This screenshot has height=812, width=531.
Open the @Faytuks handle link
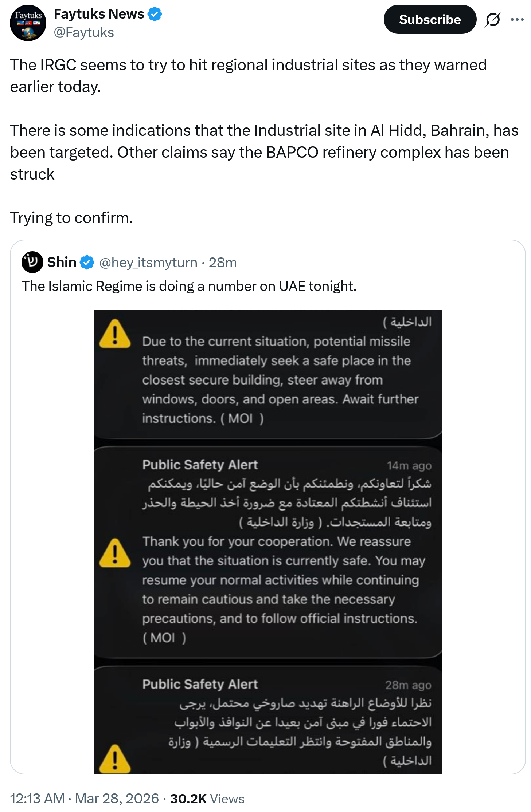[x=84, y=32]
